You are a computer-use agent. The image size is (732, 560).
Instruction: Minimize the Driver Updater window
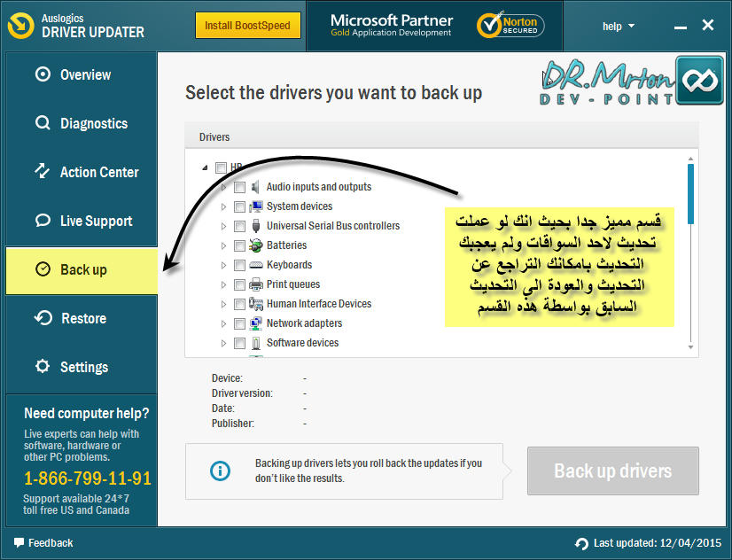(x=681, y=28)
